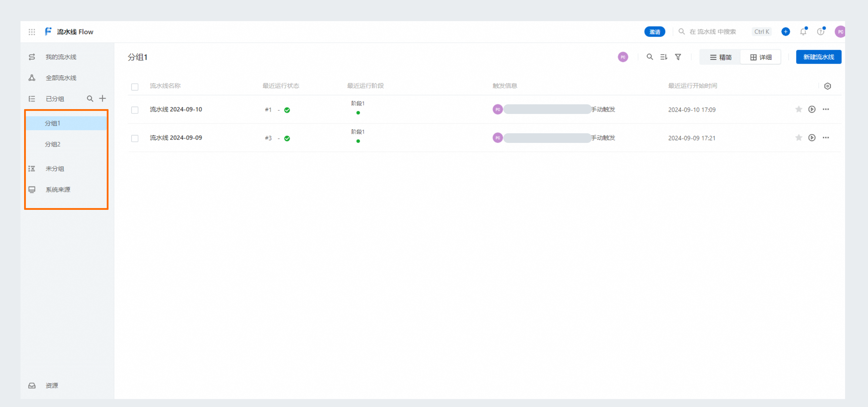The image size is (868, 407).
Task: Click the 最近运行状态 column header
Action: [x=281, y=86]
